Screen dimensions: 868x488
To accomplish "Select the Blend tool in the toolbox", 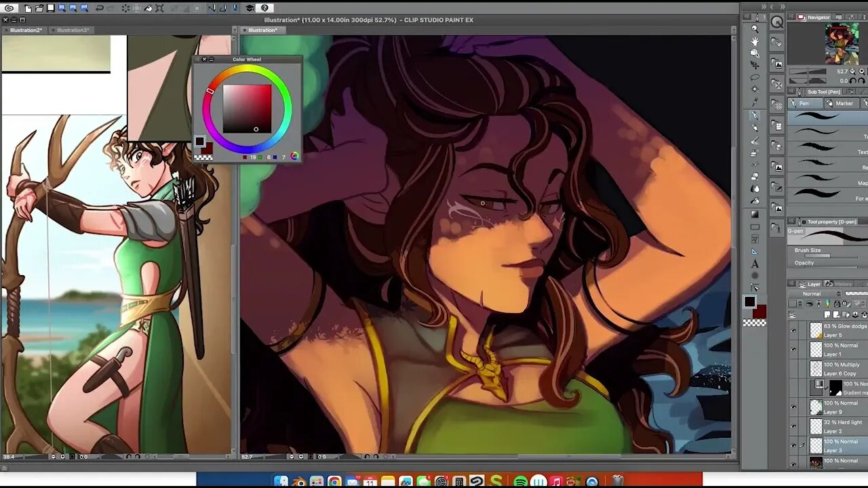I will point(755,189).
